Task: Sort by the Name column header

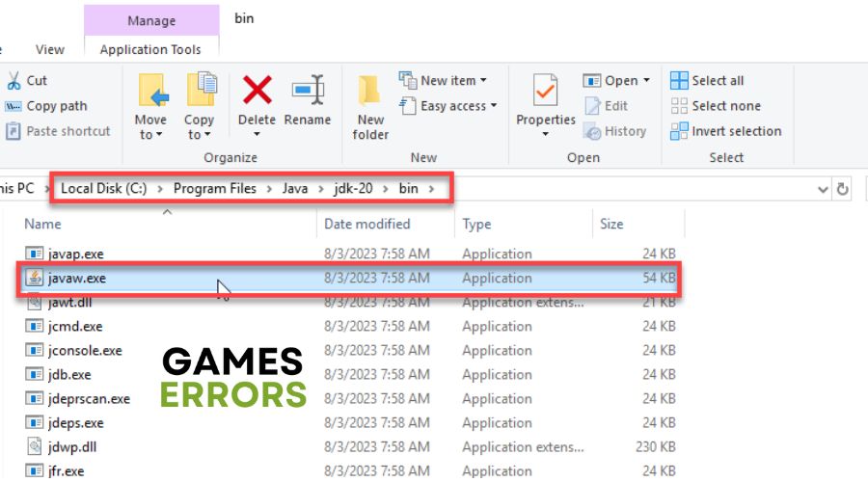Action: pyautogui.click(x=42, y=224)
